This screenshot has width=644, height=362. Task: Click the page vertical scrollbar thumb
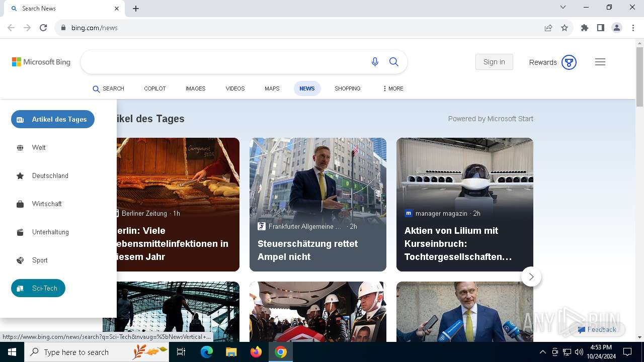[x=639, y=77]
